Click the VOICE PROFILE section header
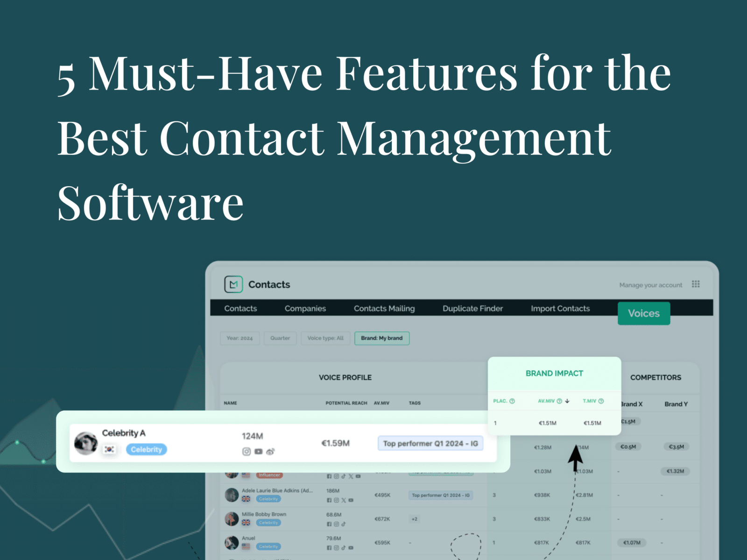Screen dimensions: 747x560 345,377
